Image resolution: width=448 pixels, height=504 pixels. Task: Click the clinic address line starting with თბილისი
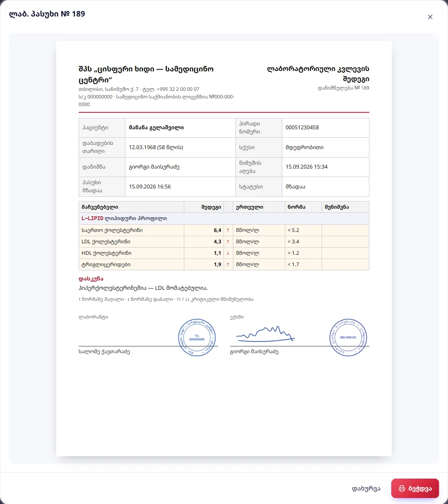139,89
